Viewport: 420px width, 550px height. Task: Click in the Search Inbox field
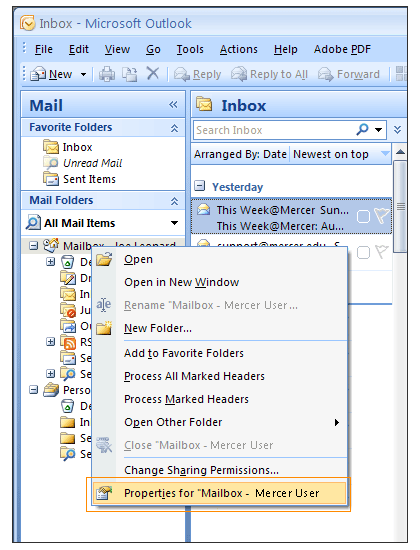coord(274,130)
